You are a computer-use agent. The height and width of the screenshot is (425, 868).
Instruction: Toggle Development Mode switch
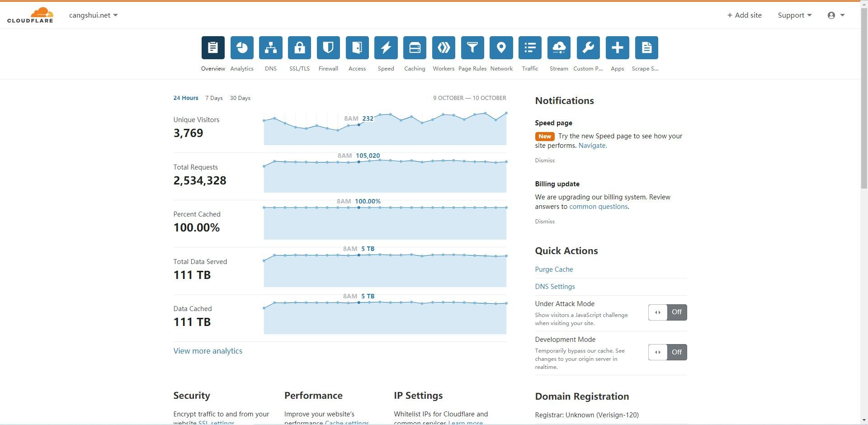click(667, 352)
